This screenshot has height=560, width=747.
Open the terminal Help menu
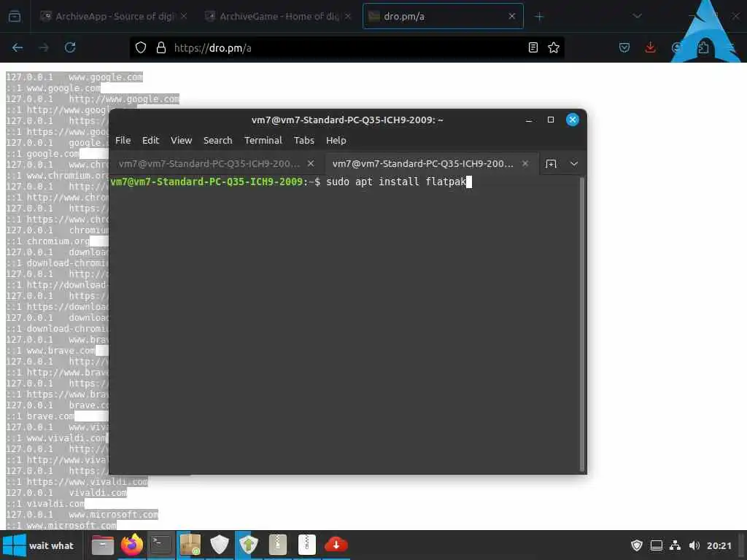point(336,141)
